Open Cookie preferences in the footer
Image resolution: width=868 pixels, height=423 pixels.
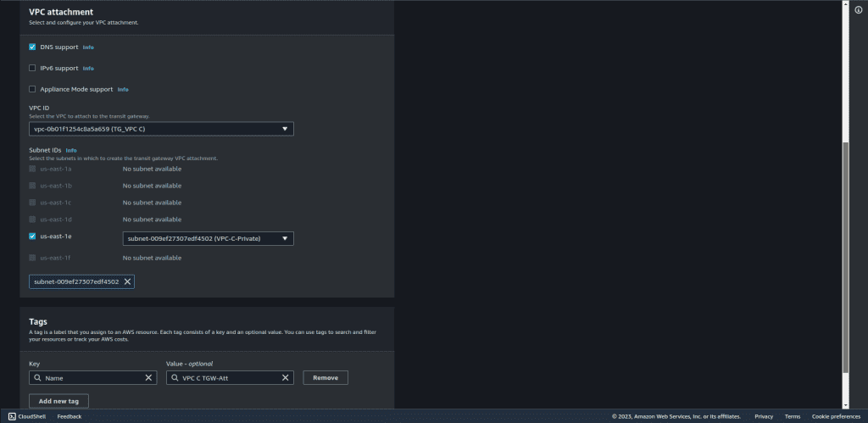[x=836, y=416]
